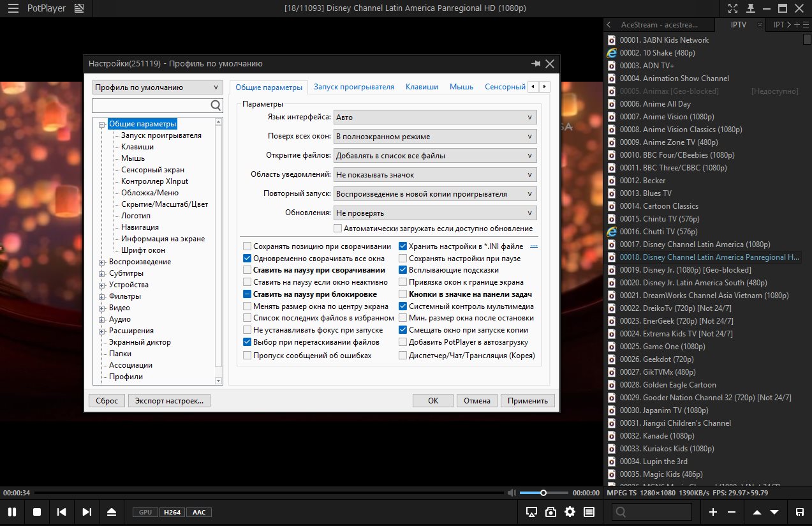Switch to the 'Запуск проигрывателя' tab

click(353, 87)
